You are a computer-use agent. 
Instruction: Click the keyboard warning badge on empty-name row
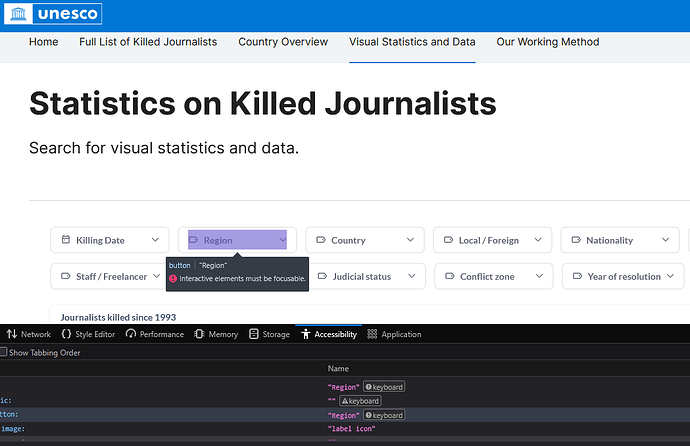tap(360, 401)
